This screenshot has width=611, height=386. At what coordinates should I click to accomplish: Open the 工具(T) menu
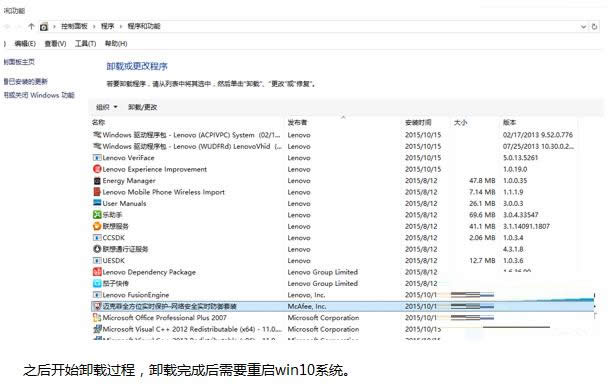click(x=85, y=44)
